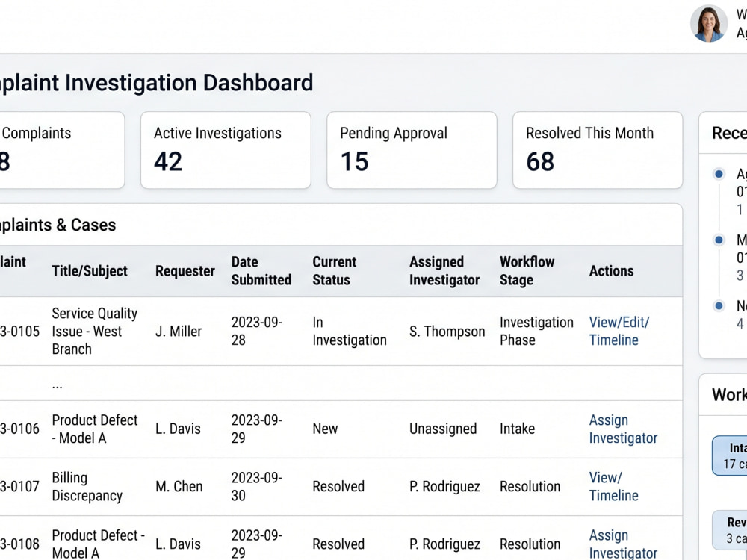Click the second recent activity timeline dot
Viewport: 747px width, 560px height.
[719, 240]
